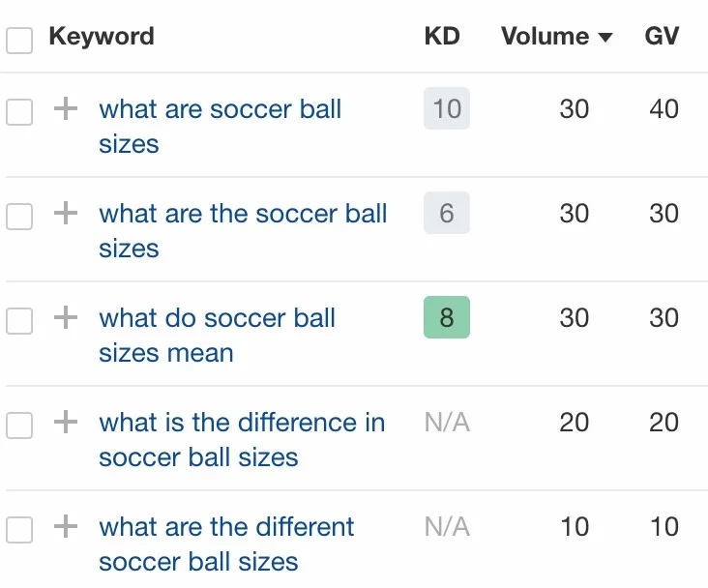Screen dimensions: 708x588
Task: Click the green KD badge showing 8
Action: point(447,317)
